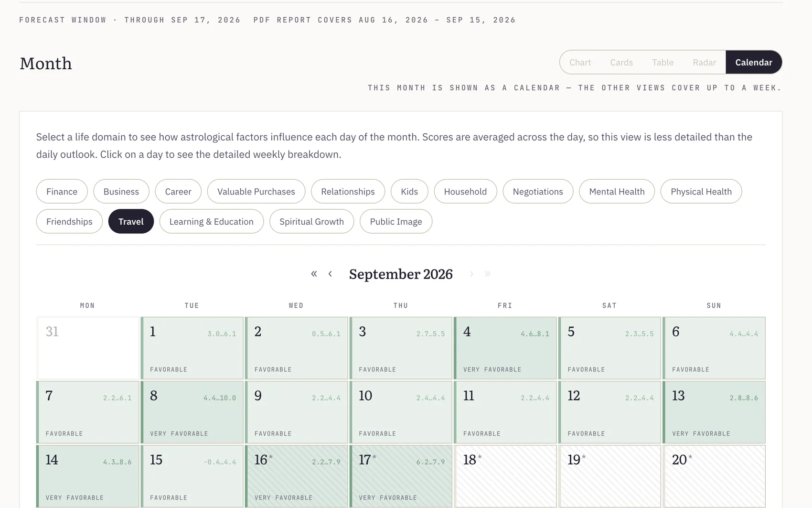Click the September 1 day cell
This screenshot has height=508, width=812.
192,348
